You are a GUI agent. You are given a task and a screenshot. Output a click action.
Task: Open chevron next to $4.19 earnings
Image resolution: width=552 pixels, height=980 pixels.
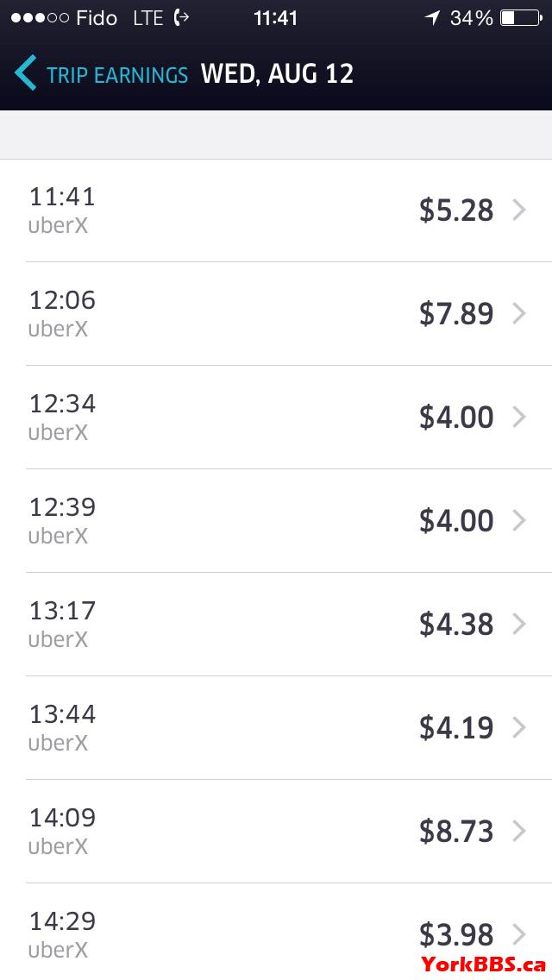(x=519, y=727)
